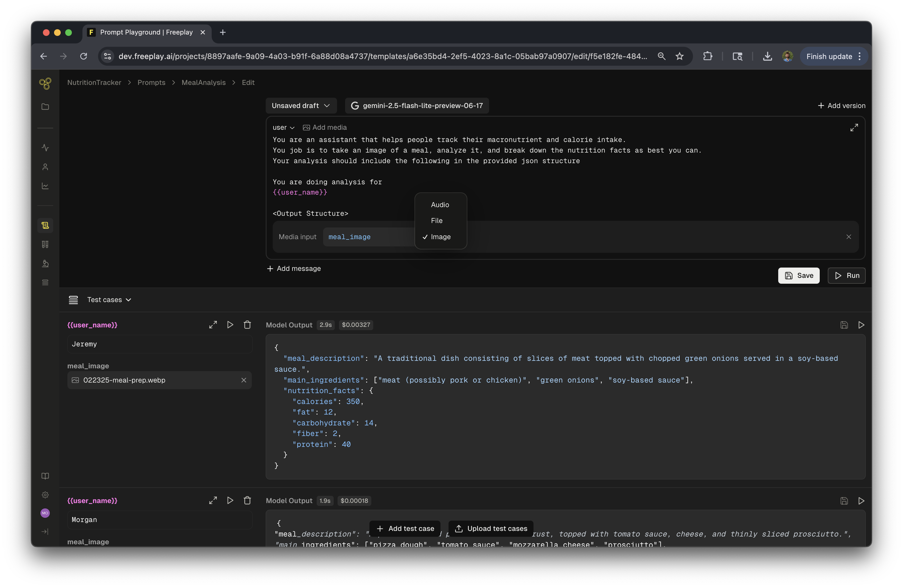
Task: Open the documentation book icon
Action: [x=45, y=476]
